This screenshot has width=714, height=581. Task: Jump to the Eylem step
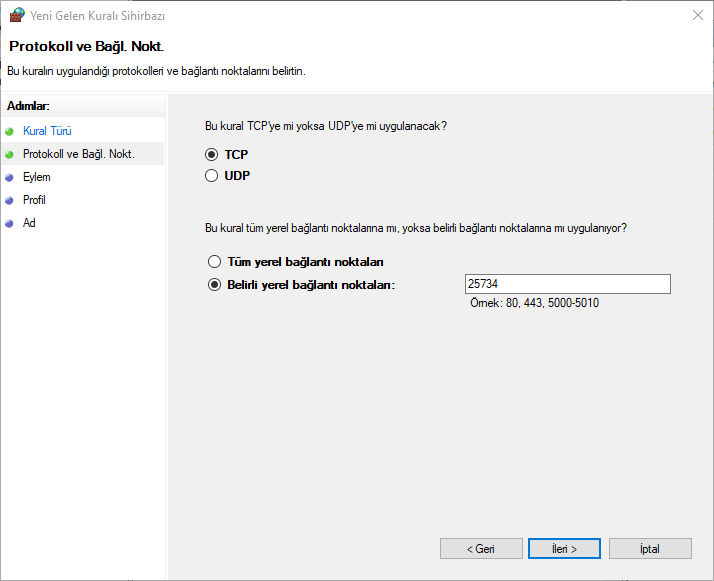point(36,177)
